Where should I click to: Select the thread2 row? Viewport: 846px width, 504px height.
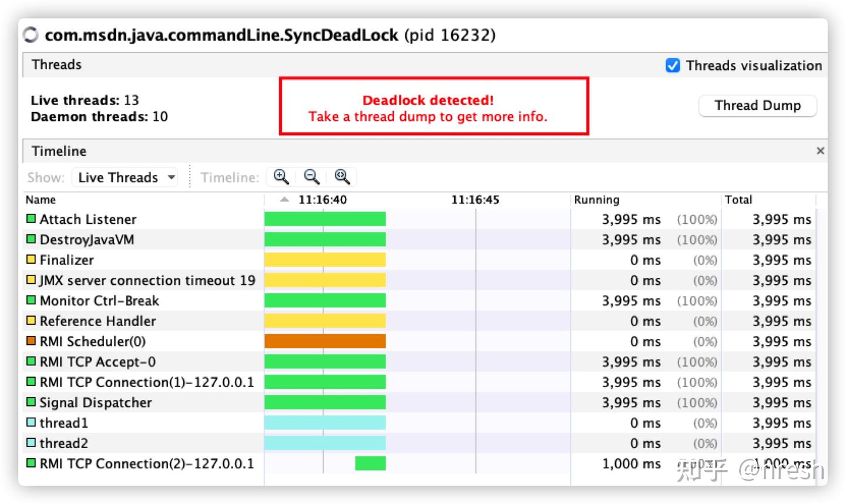click(63, 443)
